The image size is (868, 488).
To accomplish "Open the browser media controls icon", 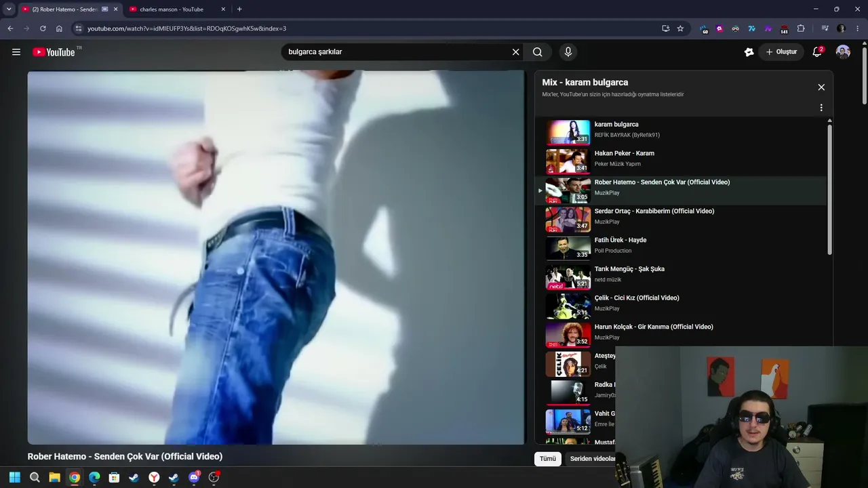I will pos(825,28).
